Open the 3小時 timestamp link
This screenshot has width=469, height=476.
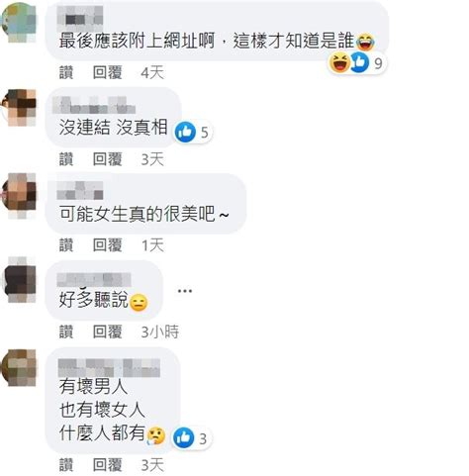[160, 332]
